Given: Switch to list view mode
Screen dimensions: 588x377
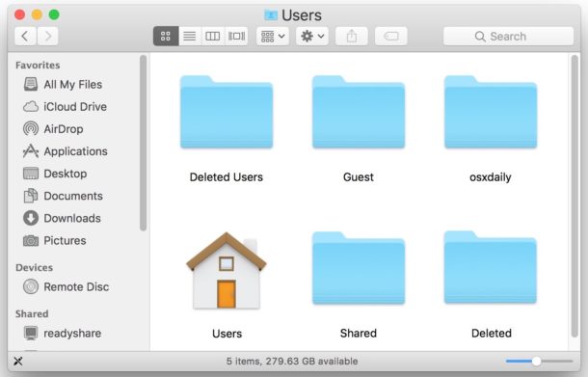Looking at the screenshot, I should [189, 36].
